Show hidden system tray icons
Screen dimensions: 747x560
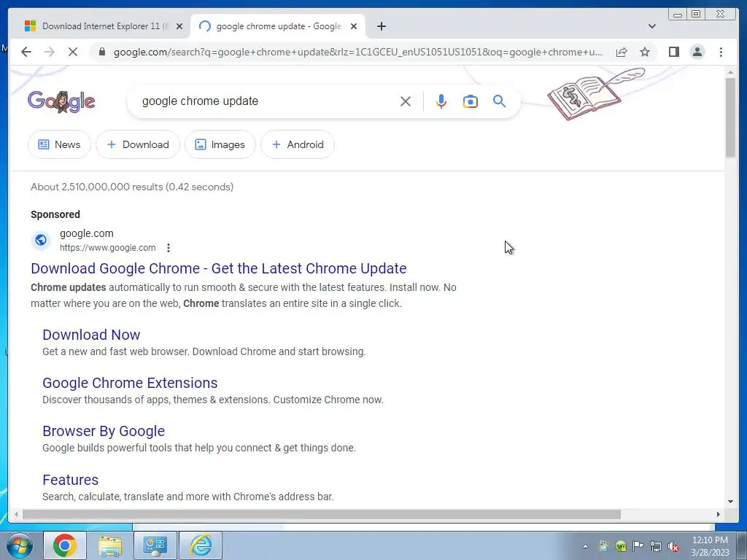pyautogui.click(x=585, y=546)
